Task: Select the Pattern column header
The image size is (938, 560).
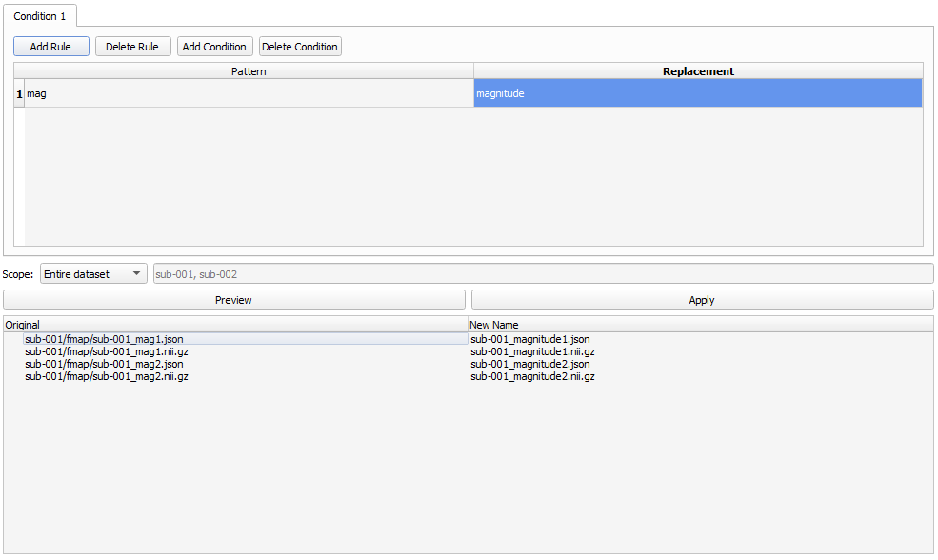Action: click(x=249, y=71)
